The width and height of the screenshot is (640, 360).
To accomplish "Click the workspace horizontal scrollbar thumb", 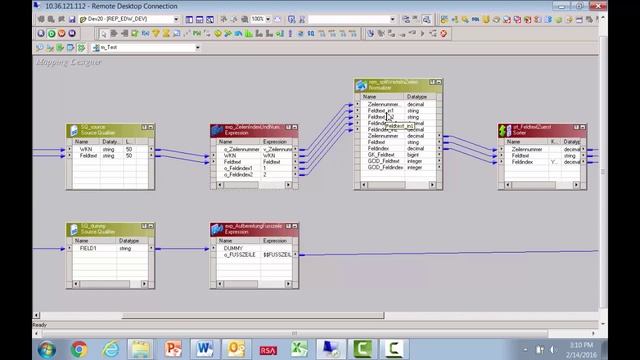I will click(x=253, y=316).
